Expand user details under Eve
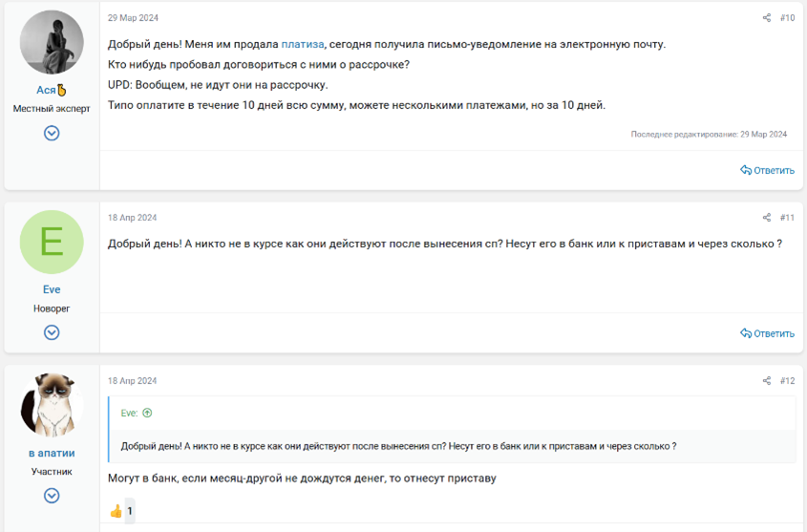Viewport: 807px width, 532px height. point(52,332)
